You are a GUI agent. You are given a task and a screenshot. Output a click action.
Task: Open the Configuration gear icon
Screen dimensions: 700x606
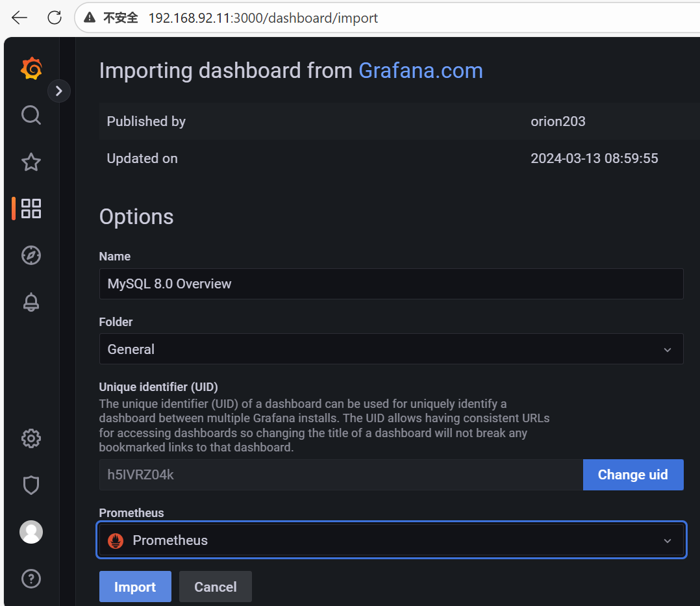point(31,438)
